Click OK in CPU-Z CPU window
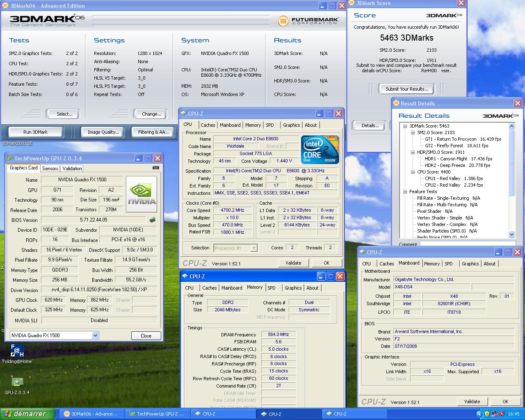This screenshot has height=420, width=525. point(326,263)
